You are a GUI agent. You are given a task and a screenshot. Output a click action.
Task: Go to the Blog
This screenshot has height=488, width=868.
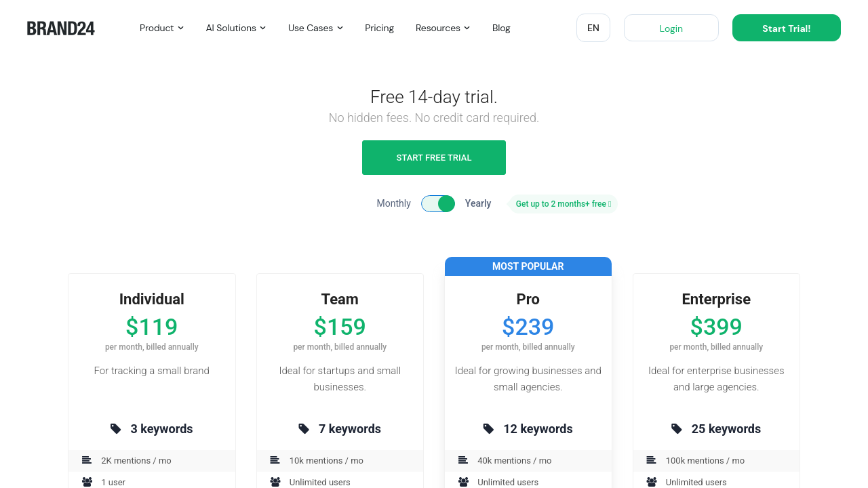pos(501,28)
